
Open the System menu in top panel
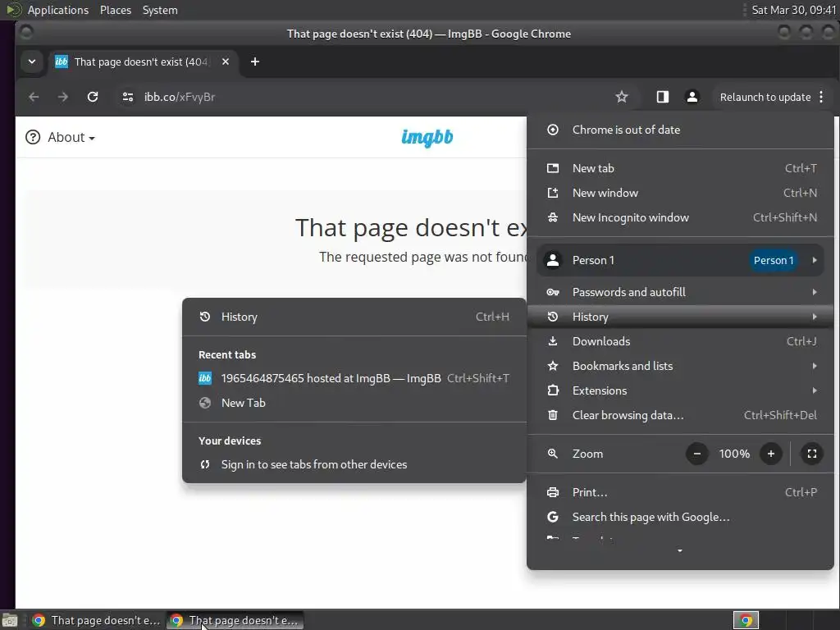point(160,10)
